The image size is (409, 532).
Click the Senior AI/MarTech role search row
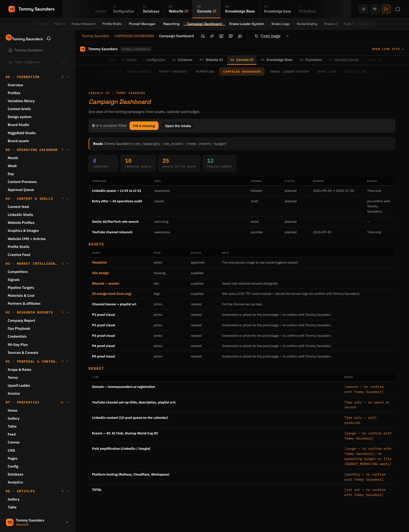coord(242,222)
